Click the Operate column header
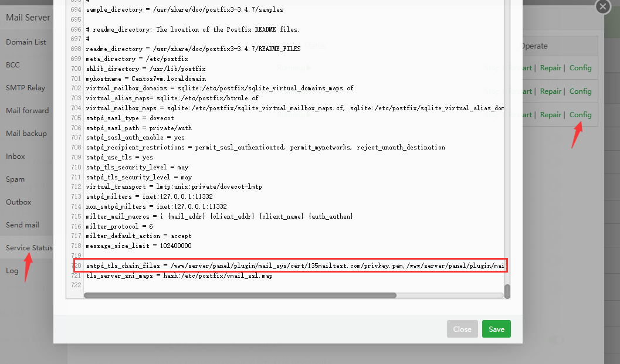Screen dimensions: 620x364 tap(534, 46)
